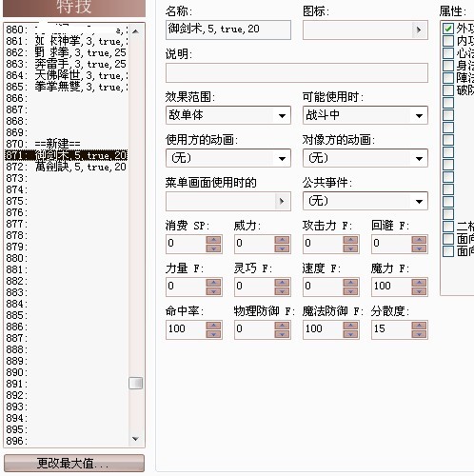474x476 pixels.
Task: Select skill 872 萬劍訣 in list
Action: pos(66,167)
